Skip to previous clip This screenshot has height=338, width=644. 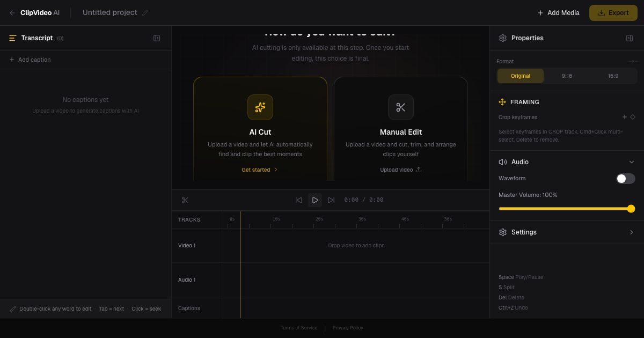coord(299,200)
